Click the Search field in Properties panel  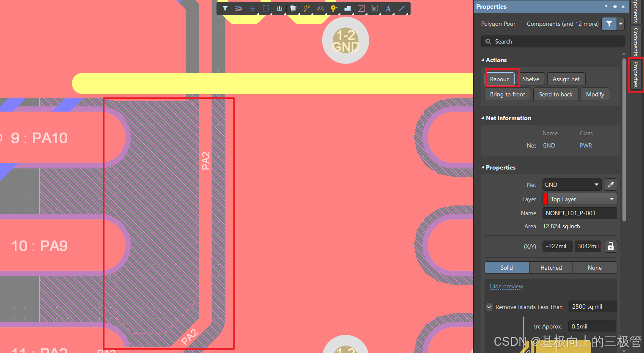pos(553,41)
